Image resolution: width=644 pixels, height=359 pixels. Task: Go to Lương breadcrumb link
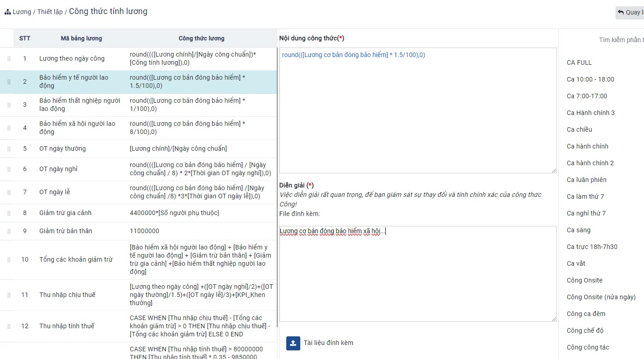point(22,12)
